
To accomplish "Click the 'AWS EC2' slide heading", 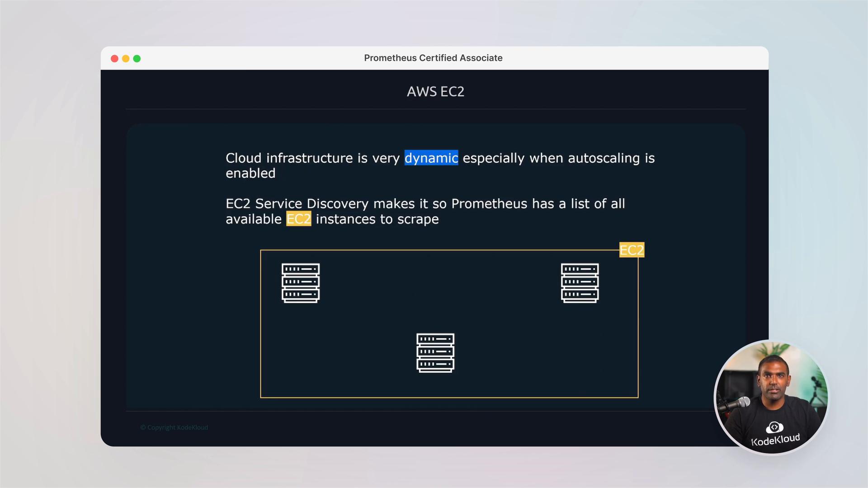I will (435, 92).
